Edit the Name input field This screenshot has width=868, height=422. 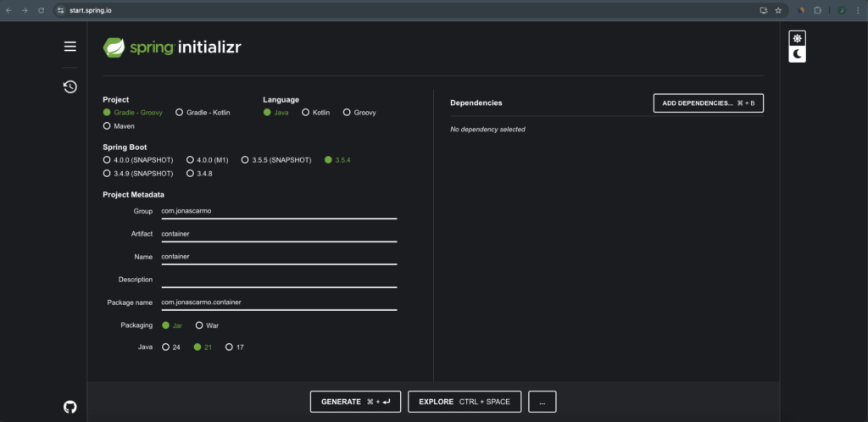pos(279,257)
